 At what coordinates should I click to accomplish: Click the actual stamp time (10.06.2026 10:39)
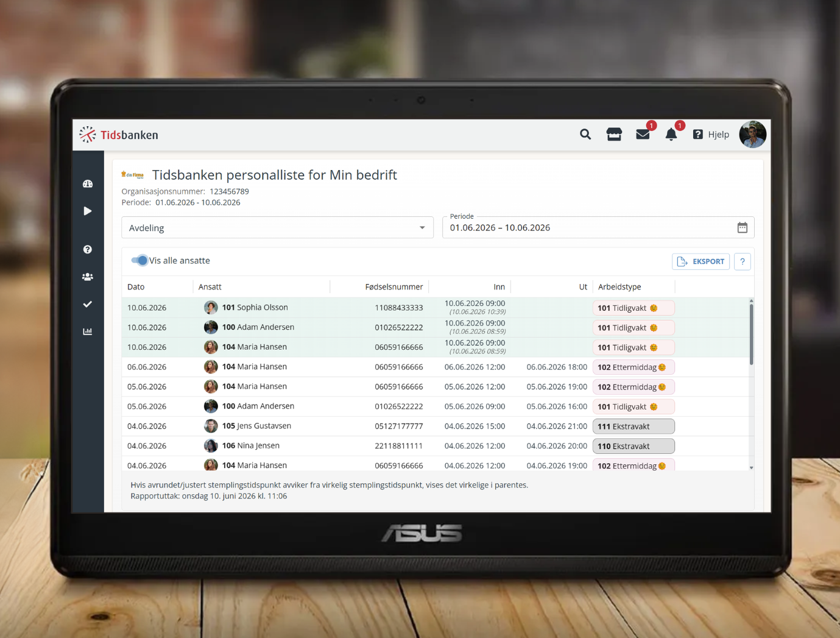pos(478,312)
